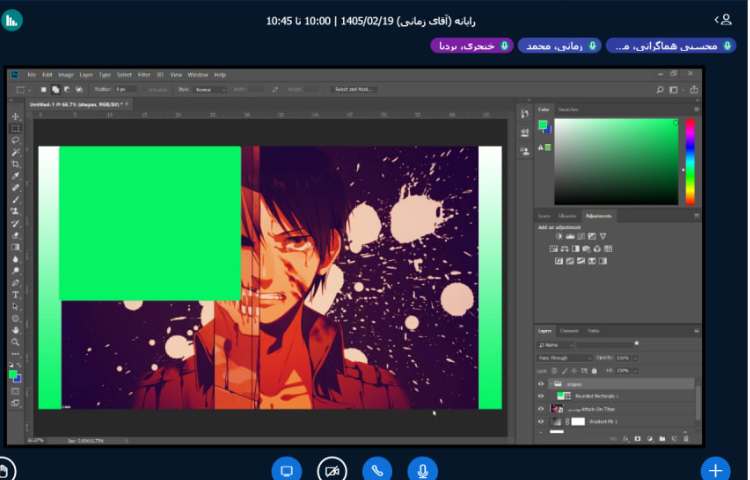
Task: Select the Zoom tool
Action: tap(16, 342)
